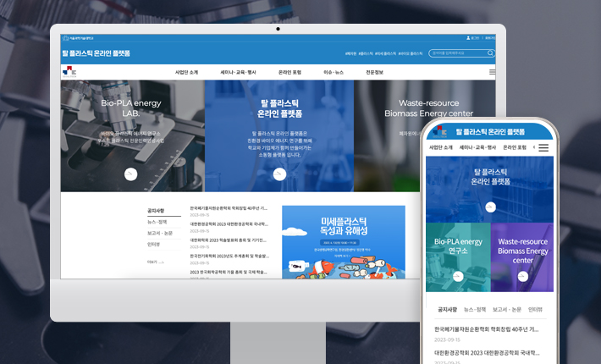Open the notice 대한환경공학회 2023 on the phone
This screenshot has height=364, width=601.
tap(487, 353)
